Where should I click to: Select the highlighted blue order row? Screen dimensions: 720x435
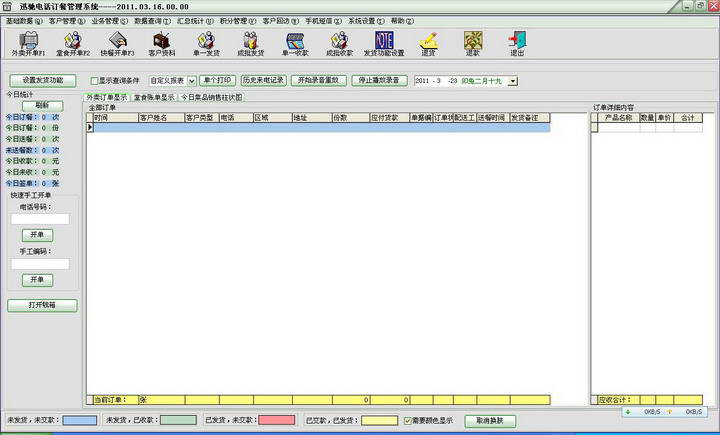click(x=321, y=128)
